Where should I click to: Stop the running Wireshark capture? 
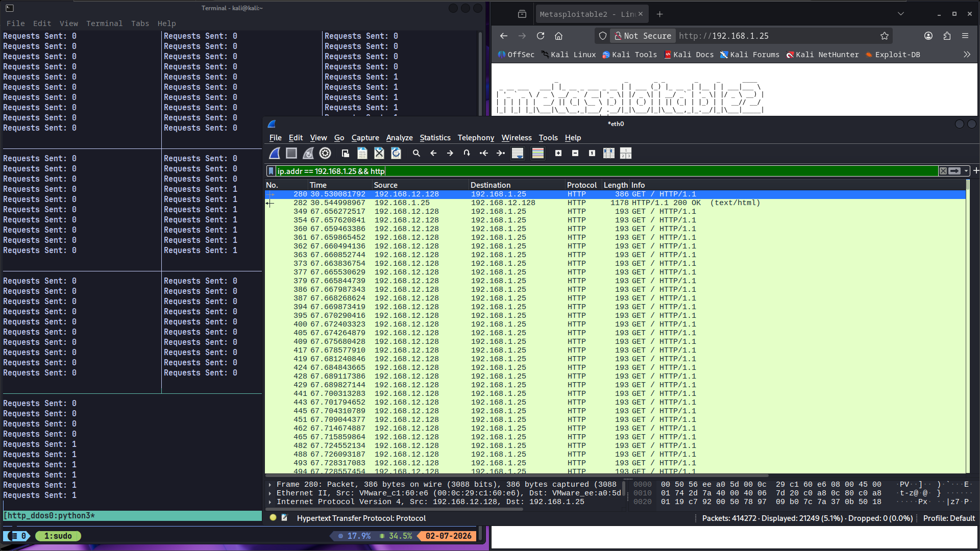point(291,153)
